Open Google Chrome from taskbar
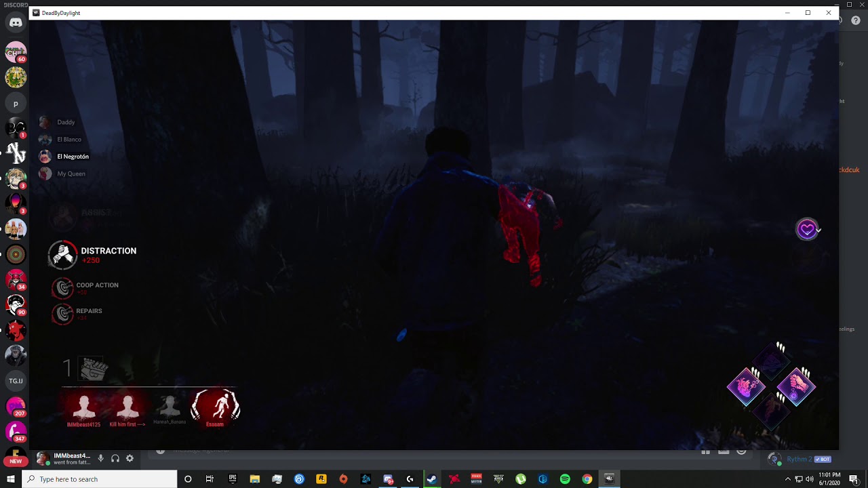 [x=587, y=479]
